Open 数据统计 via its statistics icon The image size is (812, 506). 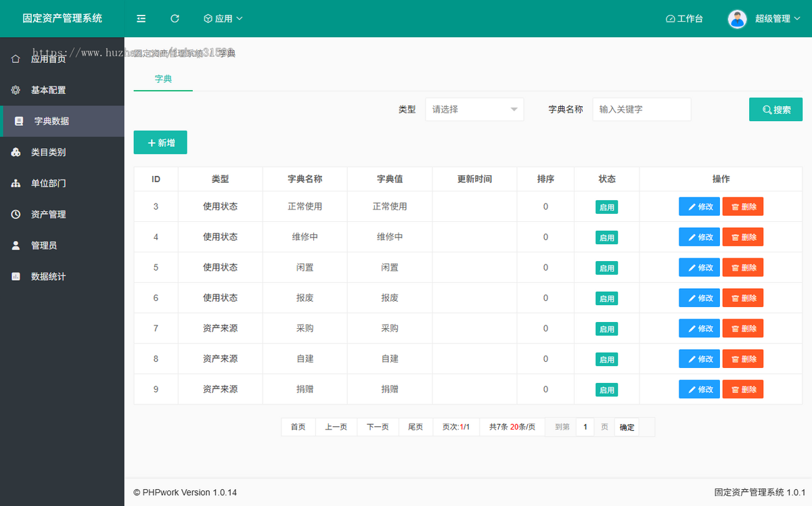(15, 276)
